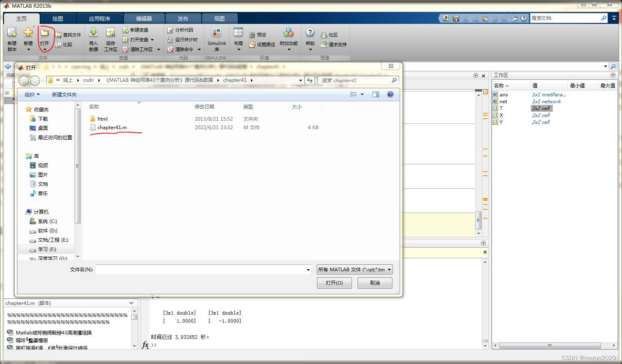
Task: Click the Open (打开(O)) button in dialog
Action: [334, 283]
